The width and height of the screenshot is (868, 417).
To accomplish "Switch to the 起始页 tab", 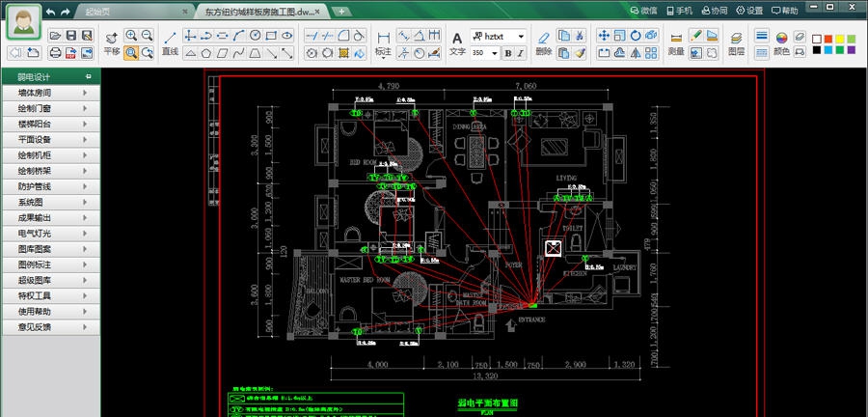I will [96, 12].
